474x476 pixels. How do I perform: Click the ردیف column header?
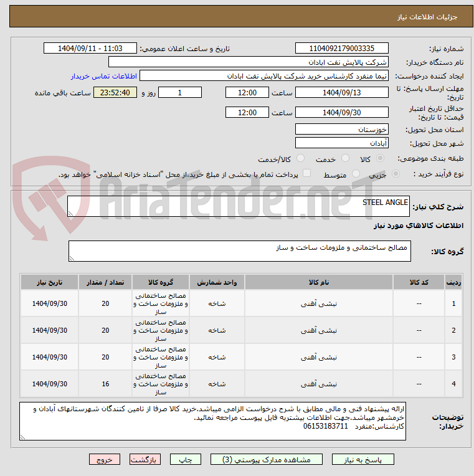[x=453, y=282]
